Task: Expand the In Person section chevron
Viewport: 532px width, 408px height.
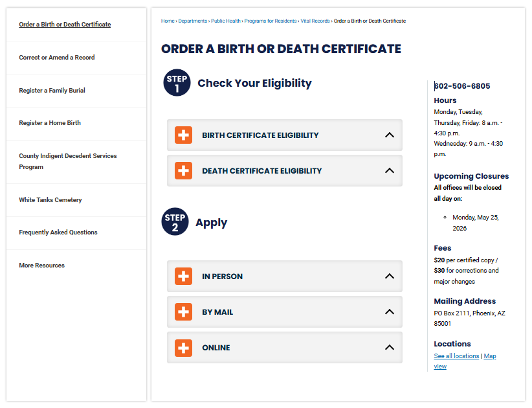Action: point(389,277)
